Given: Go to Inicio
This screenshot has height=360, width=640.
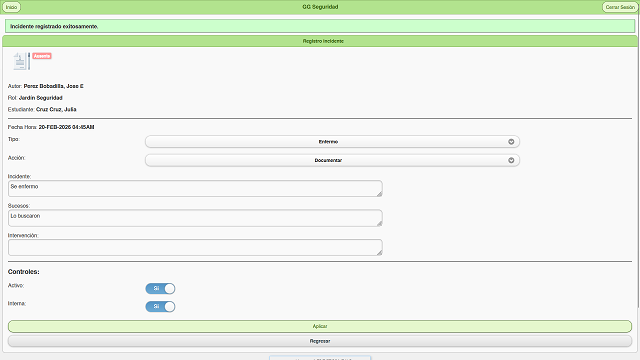Looking at the screenshot, I should [11, 7].
